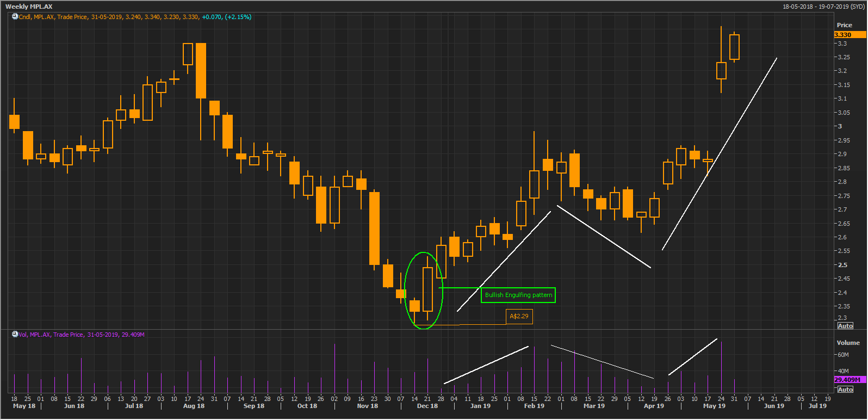This screenshot has height=420, width=868.
Task: Click the Oct 18 month label on time axis
Action: tap(307, 406)
